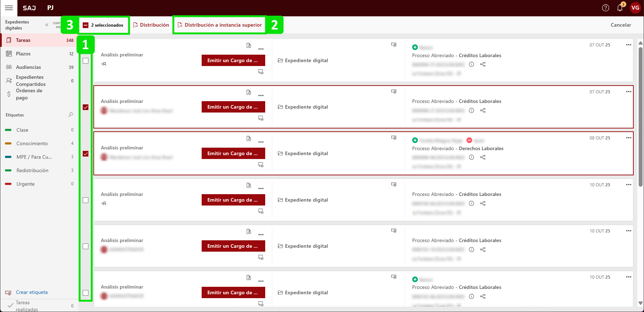Click related-processes tree icon in fifth task card
Screen dimensions: 644x312
click(483, 250)
